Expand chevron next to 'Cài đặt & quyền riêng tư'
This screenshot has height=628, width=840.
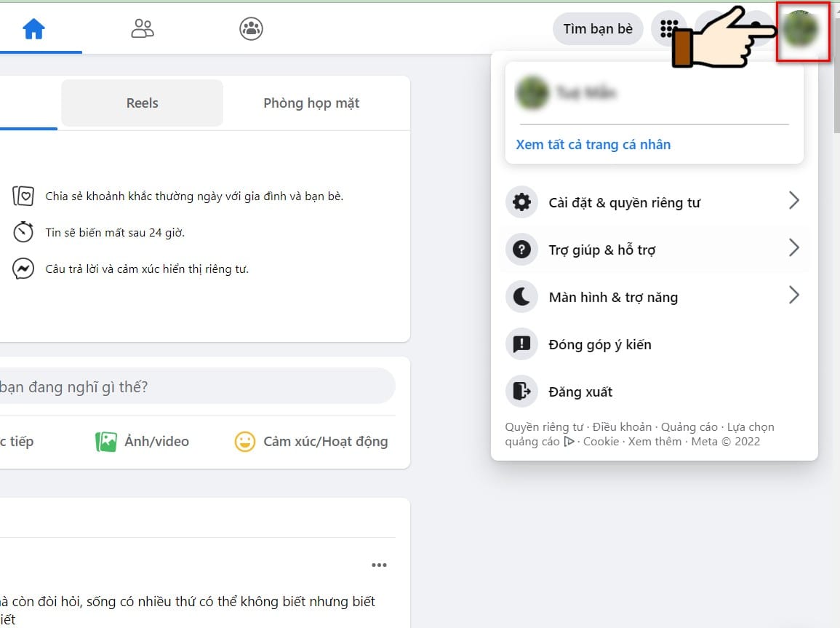(794, 200)
